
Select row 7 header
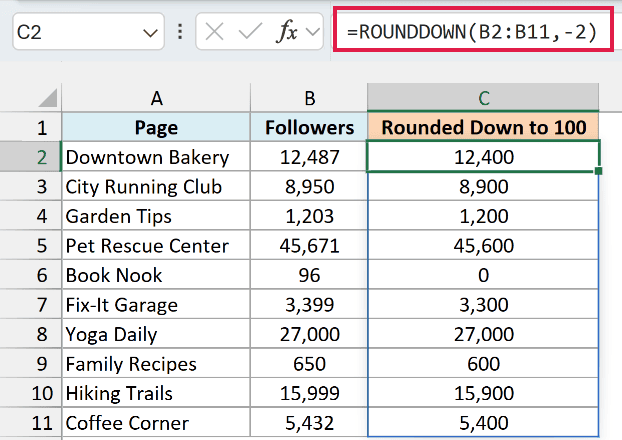pyautogui.click(x=31, y=304)
